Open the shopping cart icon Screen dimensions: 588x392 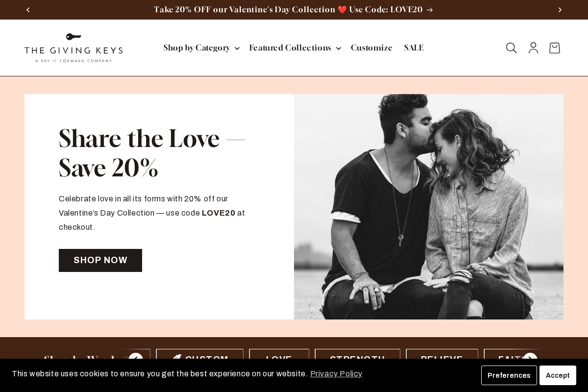pos(554,48)
